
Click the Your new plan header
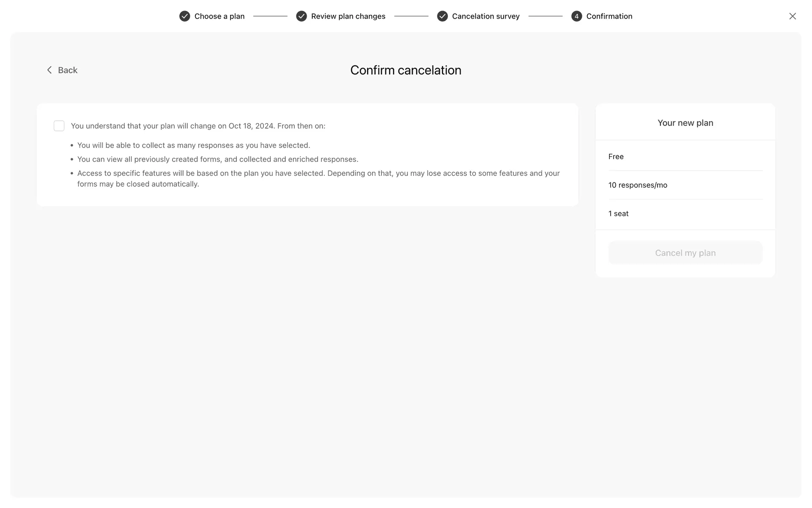click(685, 123)
